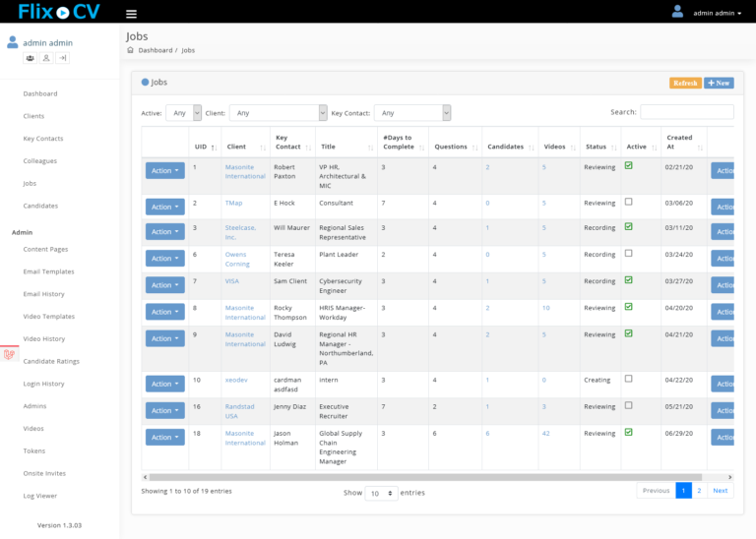Open the Laravel debug icon on left edge

click(9, 353)
